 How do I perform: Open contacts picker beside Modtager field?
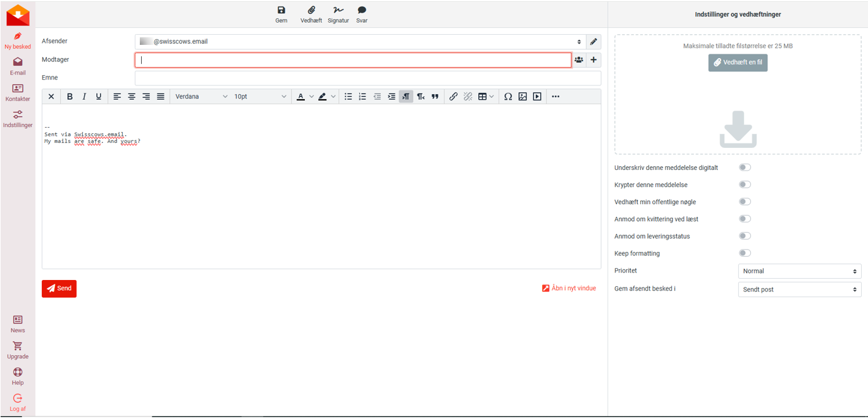click(579, 60)
